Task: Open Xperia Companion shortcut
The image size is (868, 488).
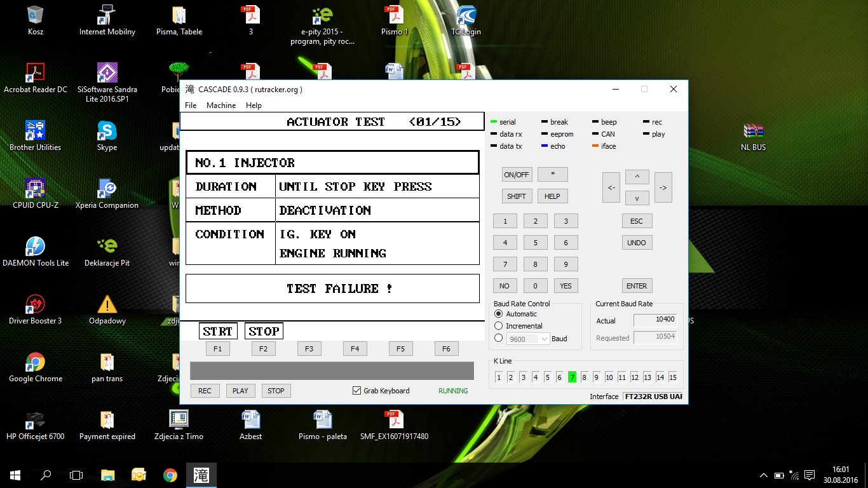Action: coord(107,194)
